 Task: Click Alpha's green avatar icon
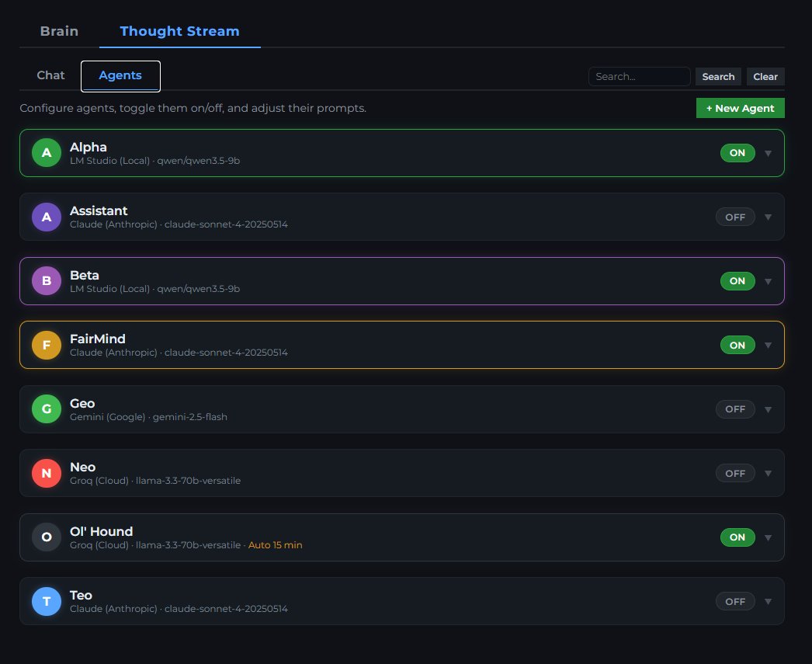[47, 153]
